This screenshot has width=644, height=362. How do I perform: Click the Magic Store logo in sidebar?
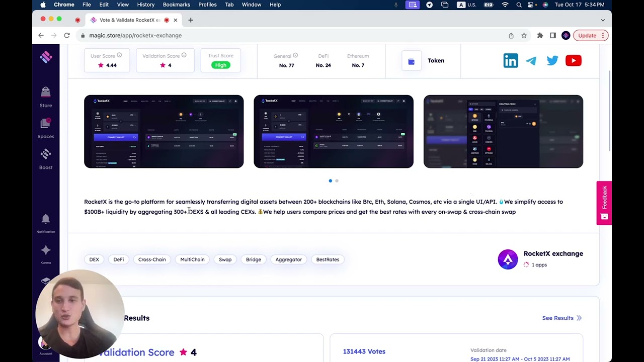[x=46, y=57]
